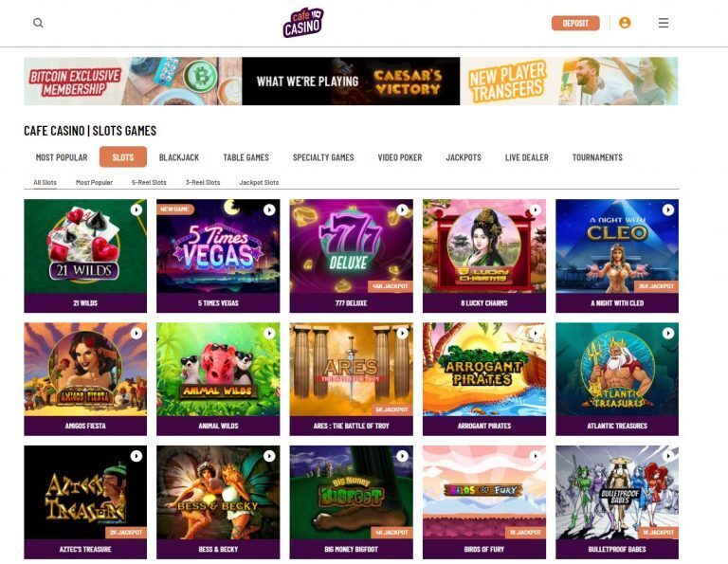Image resolution: width=728 pixels, height=564 pixels.
Task: Click the search magnifier icon
Action: click(x=38, y=23)
